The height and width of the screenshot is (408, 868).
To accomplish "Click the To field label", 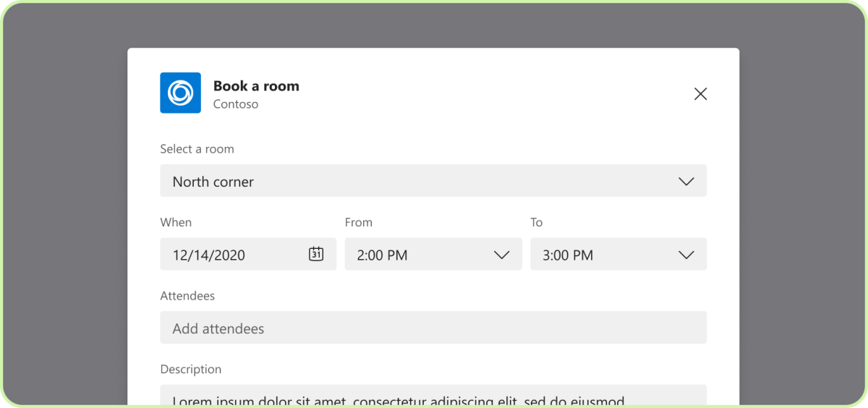I will coord(537,222).
